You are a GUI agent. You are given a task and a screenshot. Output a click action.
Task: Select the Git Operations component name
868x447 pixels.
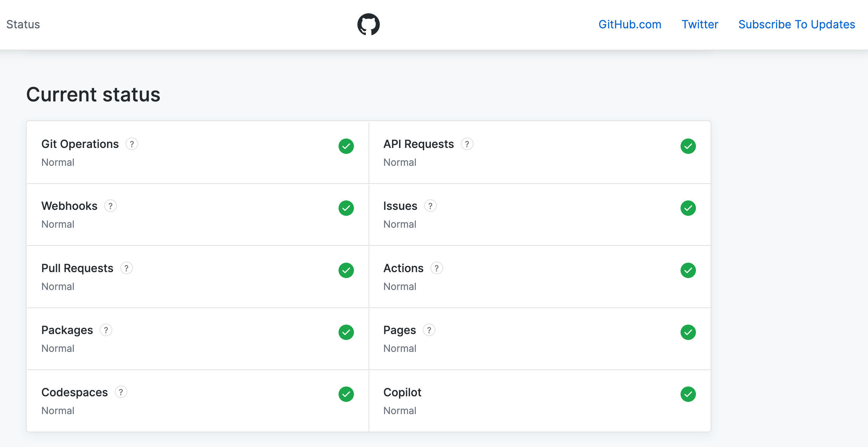tap(80, 144)
